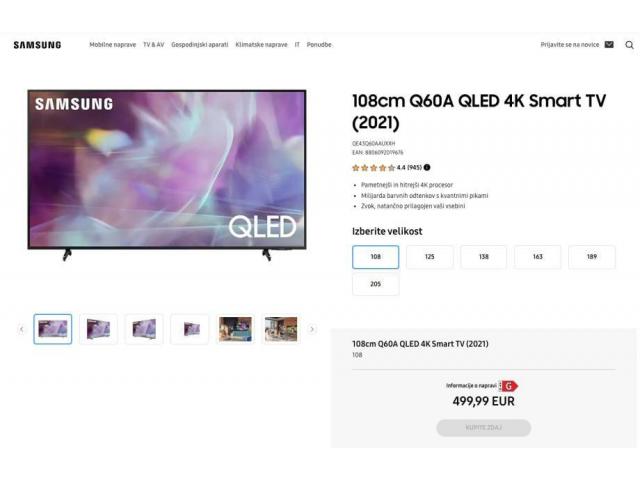Choose the 125 size option
The width and height of the screenshot is (640, 480).
429,257
